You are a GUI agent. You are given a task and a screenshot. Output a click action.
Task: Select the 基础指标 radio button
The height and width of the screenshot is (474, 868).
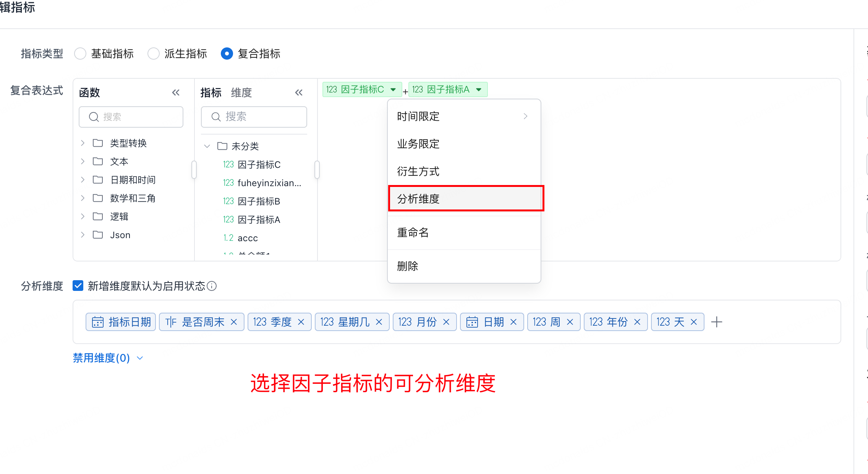pyautogui.click(x=80, y=54)
